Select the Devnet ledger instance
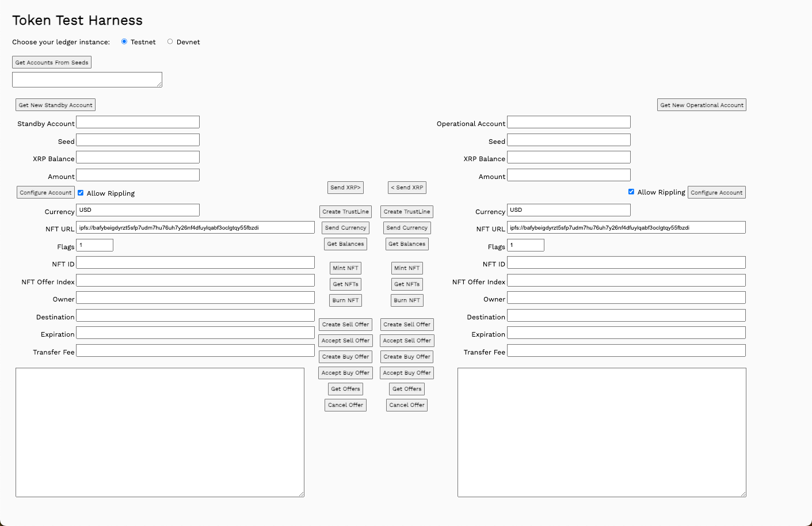 point(170,41)
